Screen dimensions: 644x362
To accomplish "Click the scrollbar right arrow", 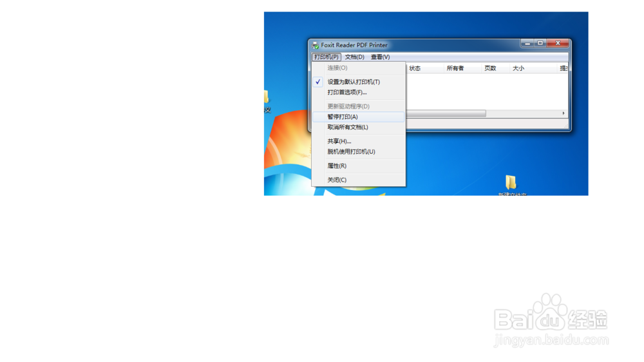I will click(x=563, y=113).
